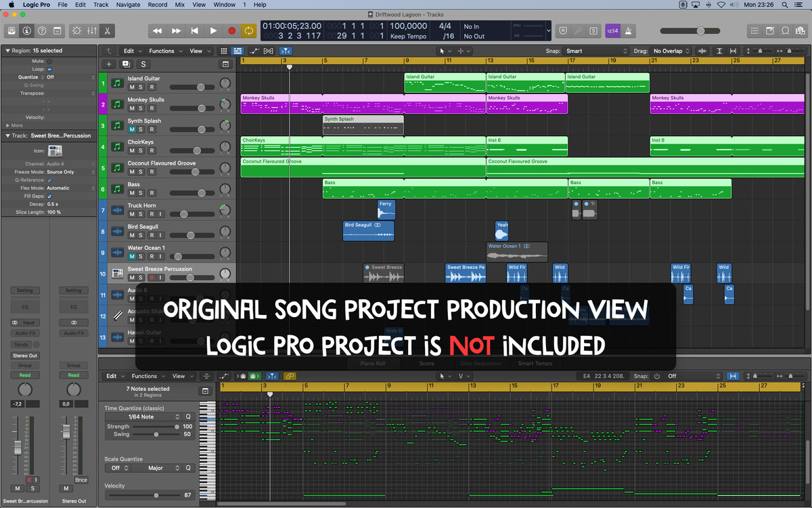Click the waveform zoom icon

click(x=702, y=51)
